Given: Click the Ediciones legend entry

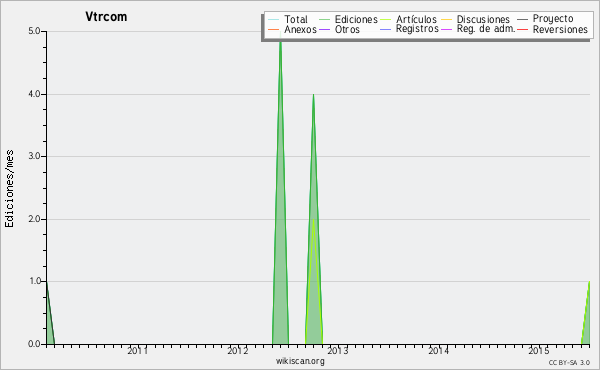Looking at the screenshot, I should [x=348, y=19].
